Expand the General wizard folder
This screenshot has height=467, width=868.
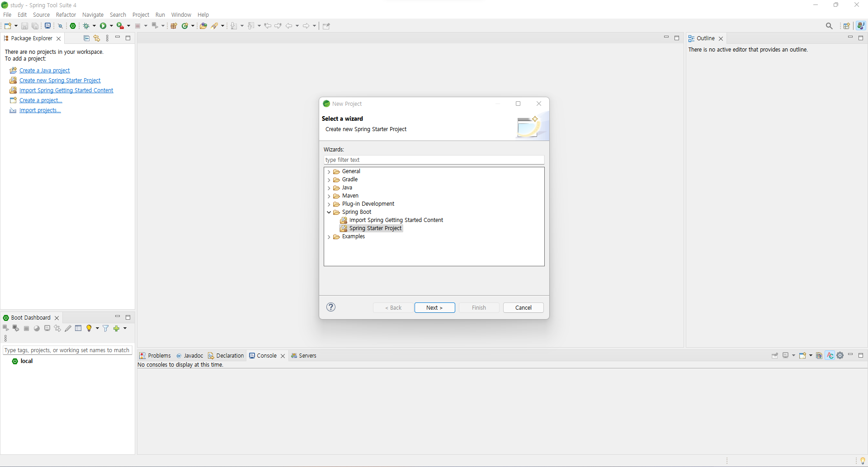point(329,172)
